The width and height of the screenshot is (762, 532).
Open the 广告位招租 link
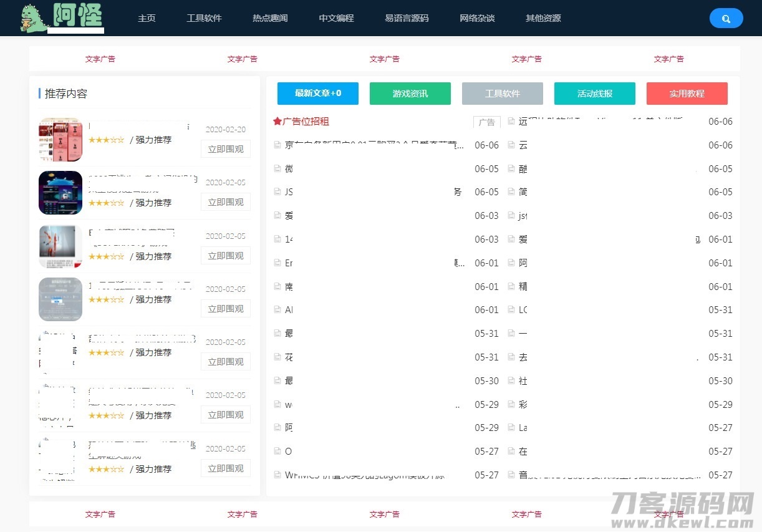click(x=306, y=122)
